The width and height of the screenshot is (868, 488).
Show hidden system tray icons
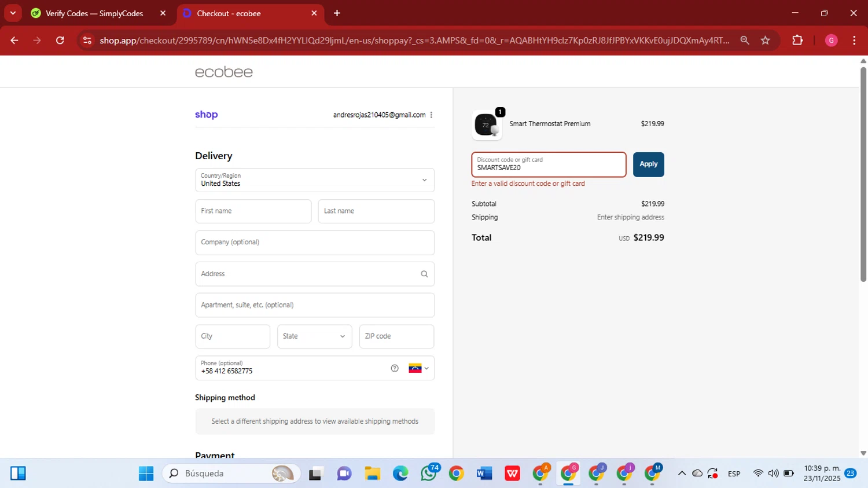click(x=682, y=474)
